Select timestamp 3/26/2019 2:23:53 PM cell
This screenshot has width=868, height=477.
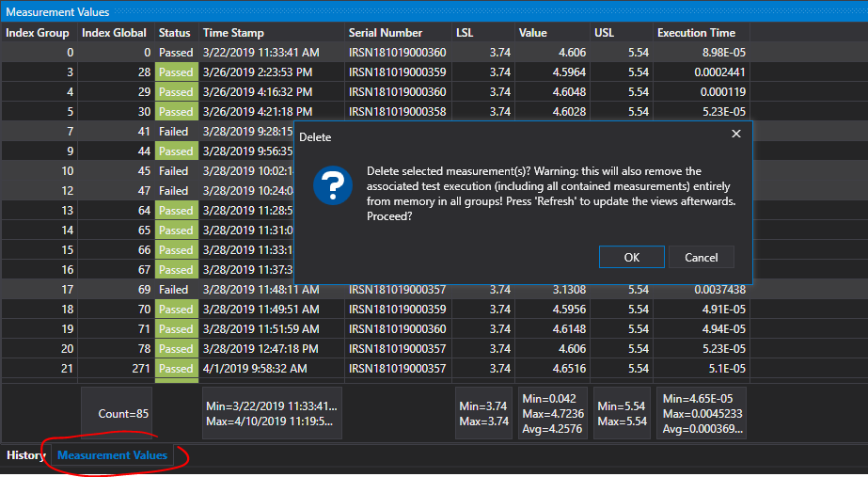271,72
